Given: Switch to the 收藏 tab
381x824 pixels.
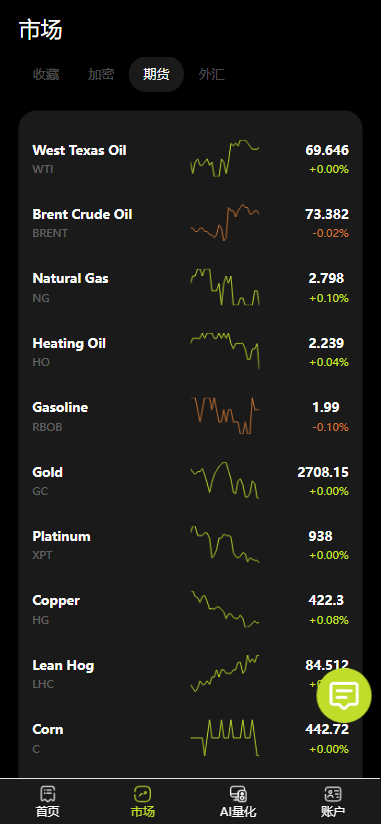Looking at the screenshot, I should pos(46,75).
